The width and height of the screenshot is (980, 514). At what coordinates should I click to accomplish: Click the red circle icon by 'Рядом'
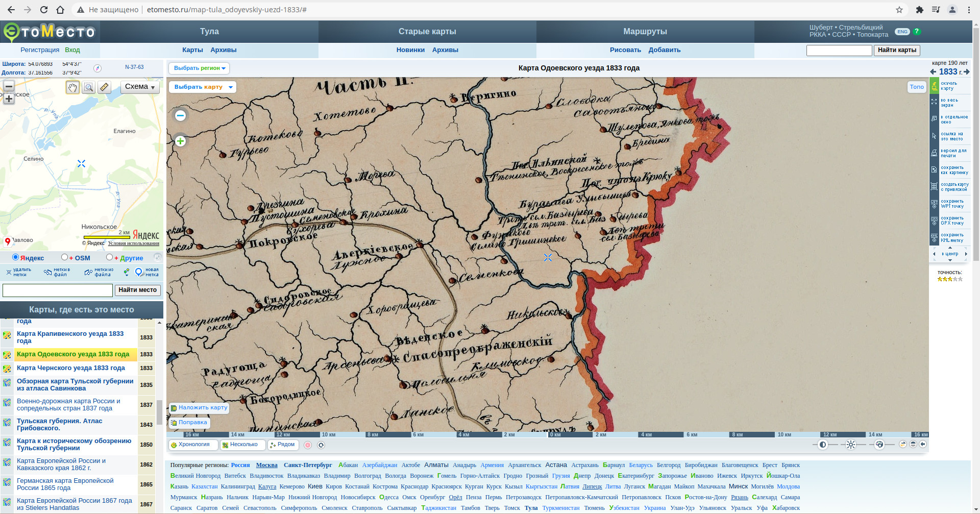[x=308, y=445]
